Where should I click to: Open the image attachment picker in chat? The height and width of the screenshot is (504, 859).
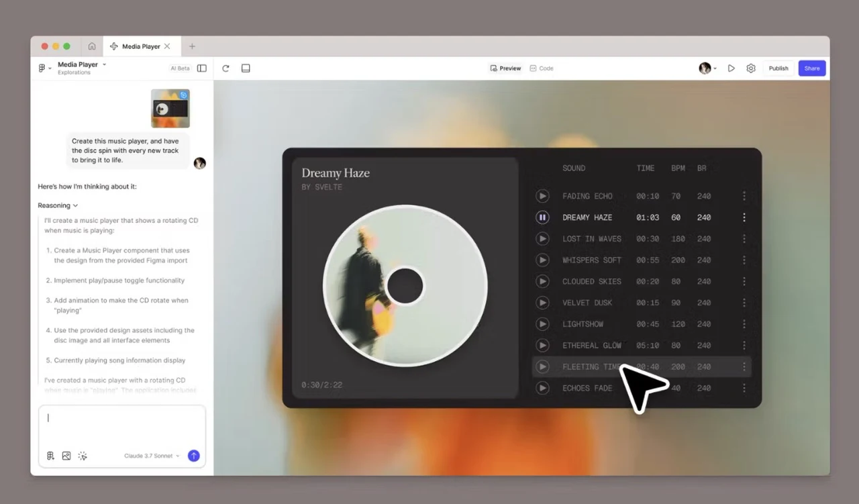pos(66,456)
